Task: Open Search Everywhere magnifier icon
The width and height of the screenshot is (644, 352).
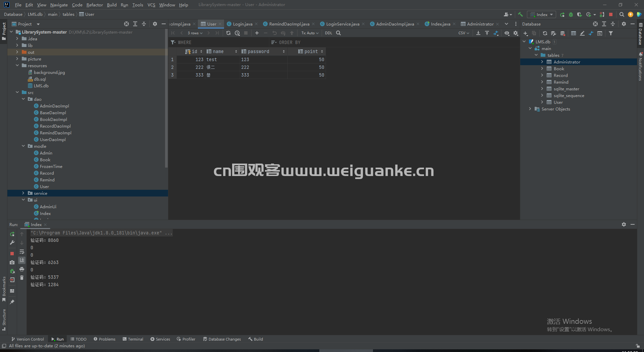Action: tap(622, 14)
